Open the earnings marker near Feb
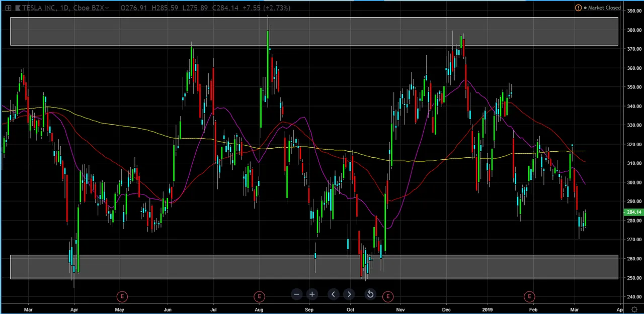 [x=529, y=296]
